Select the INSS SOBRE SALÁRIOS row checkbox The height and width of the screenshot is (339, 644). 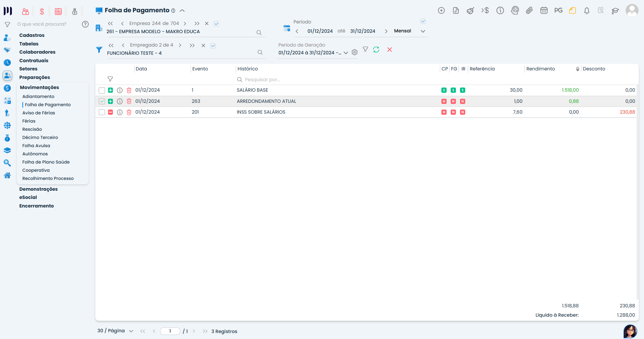click(102, 112)
